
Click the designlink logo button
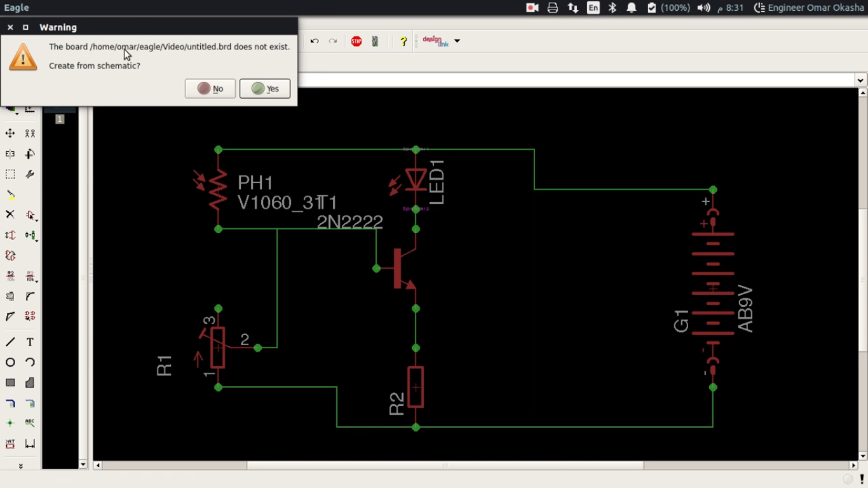(x=435, y=41)
